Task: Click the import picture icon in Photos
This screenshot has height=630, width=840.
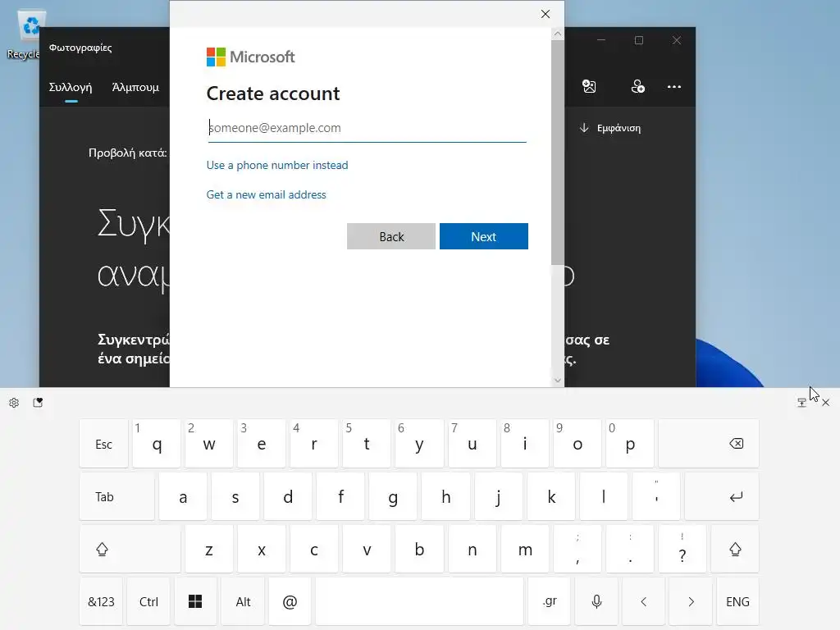Action: coord(589,86)
